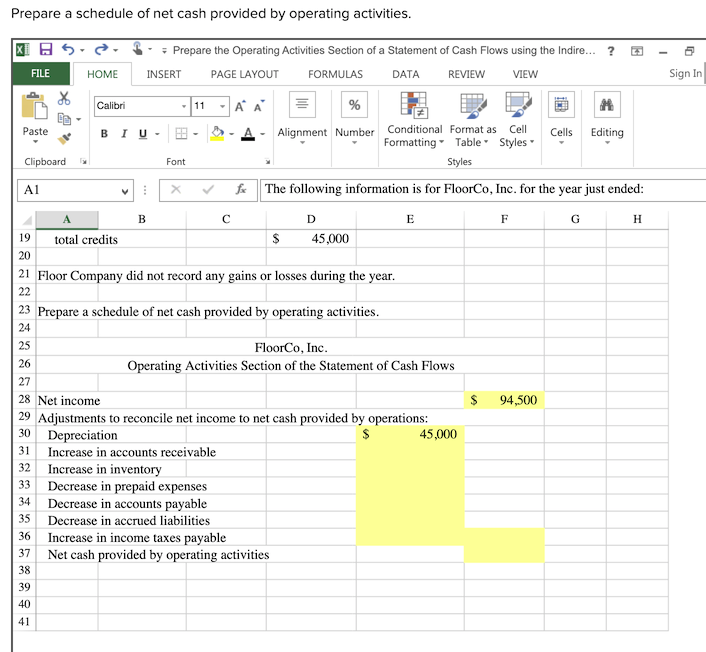
Task: Click the Undo arrow icon
Action: click(x=68, y=49)
